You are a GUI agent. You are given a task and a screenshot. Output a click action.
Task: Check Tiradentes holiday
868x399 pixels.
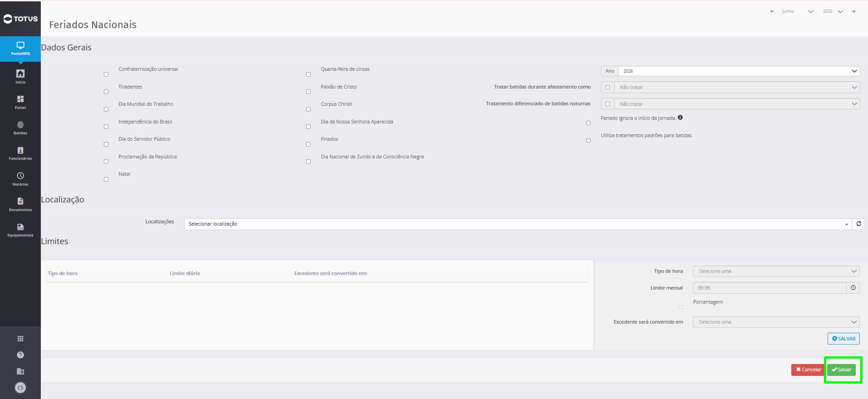pos(106,92)
